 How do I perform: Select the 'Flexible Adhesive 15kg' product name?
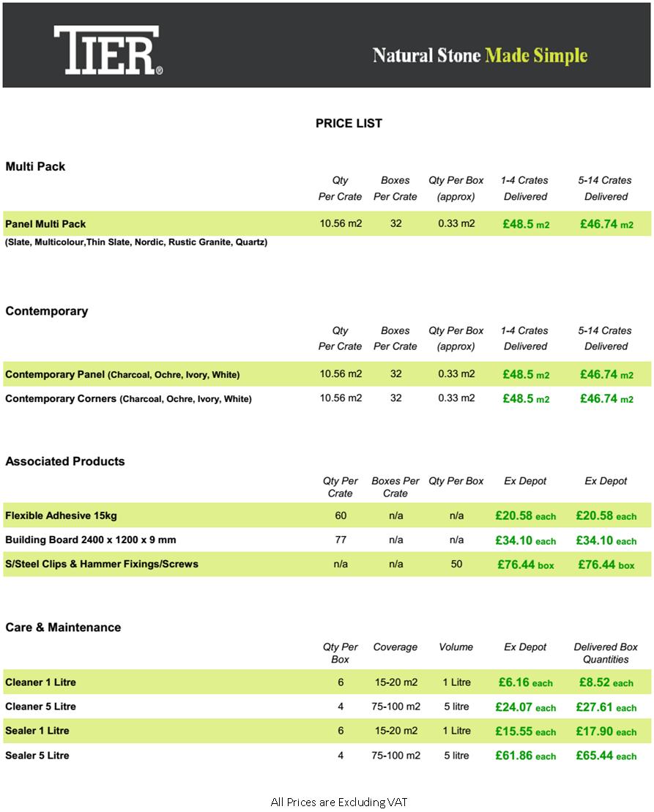[61, 515]
